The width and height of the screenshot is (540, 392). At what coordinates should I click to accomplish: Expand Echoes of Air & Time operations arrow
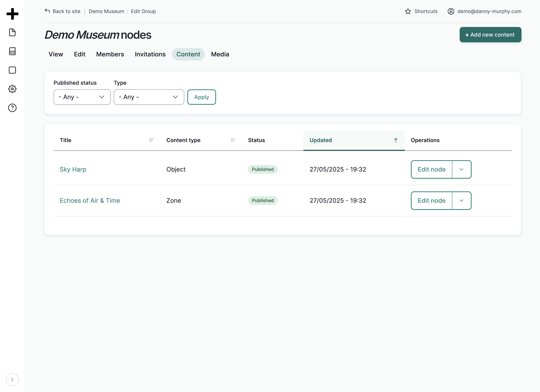tap(461, 200)
